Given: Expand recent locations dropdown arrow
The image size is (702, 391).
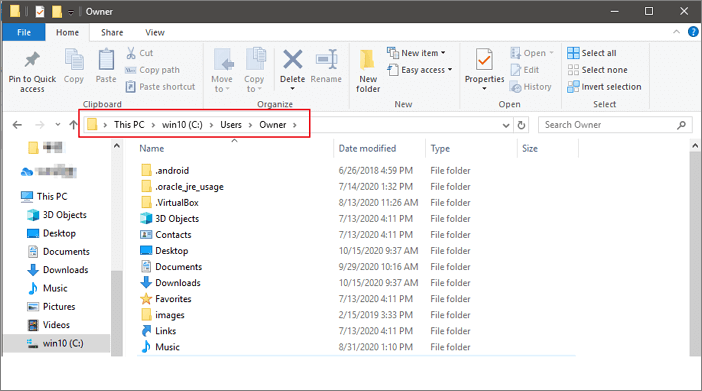Looking at the screenshot, I should [x=57, y=125].
